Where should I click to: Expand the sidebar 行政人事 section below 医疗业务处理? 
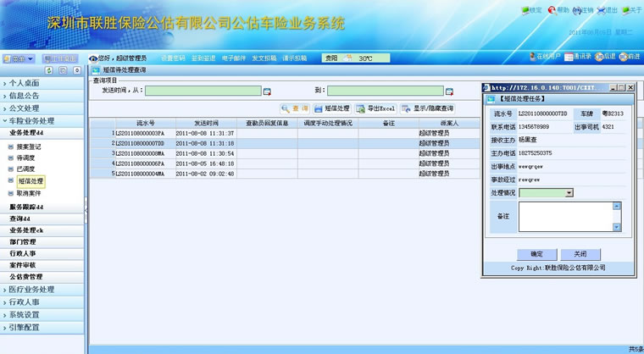(x=42, y=302)
